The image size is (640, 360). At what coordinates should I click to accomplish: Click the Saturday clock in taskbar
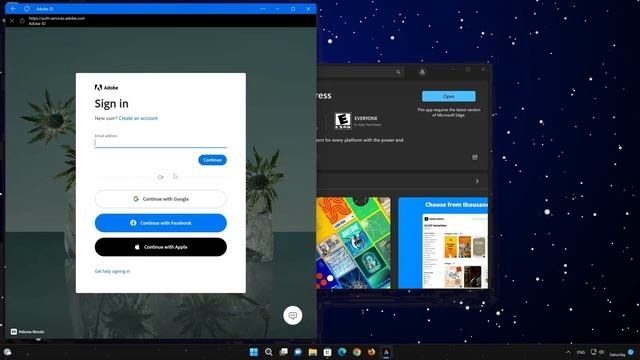(617, 354)
